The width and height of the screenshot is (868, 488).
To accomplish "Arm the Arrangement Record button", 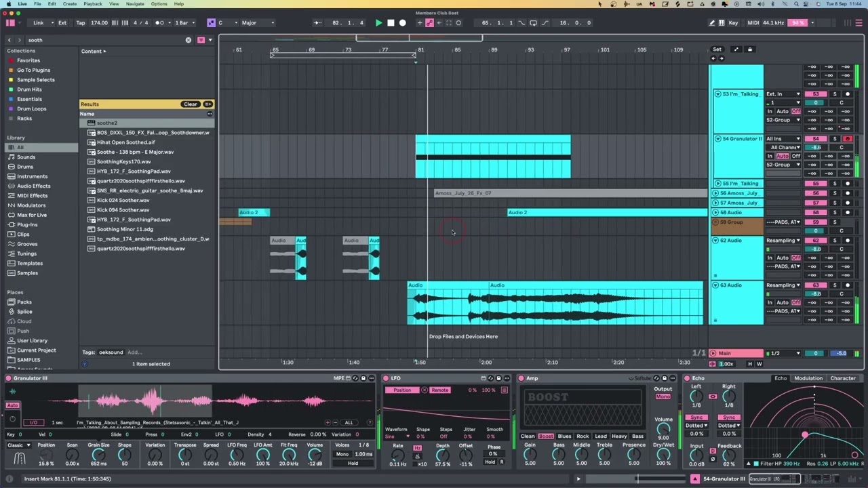I will tap(403, 23).
